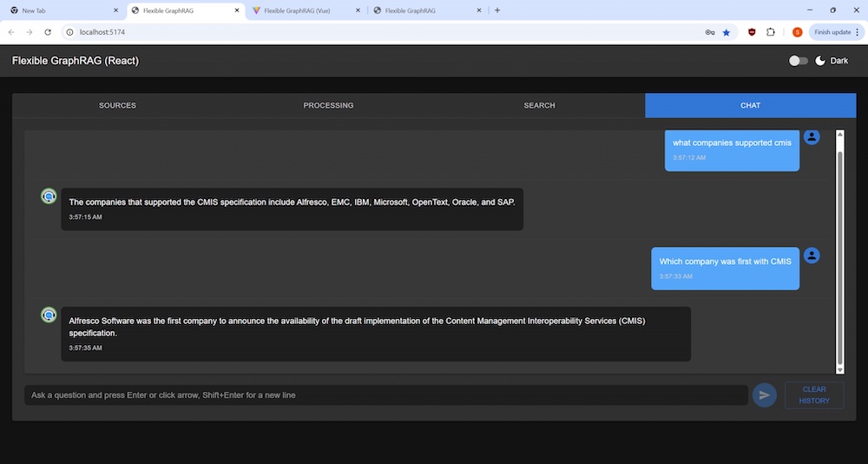
Task: Click the user avatar beside 'Which company was first'
Action: pyautogui.click(x=812, y=255)
